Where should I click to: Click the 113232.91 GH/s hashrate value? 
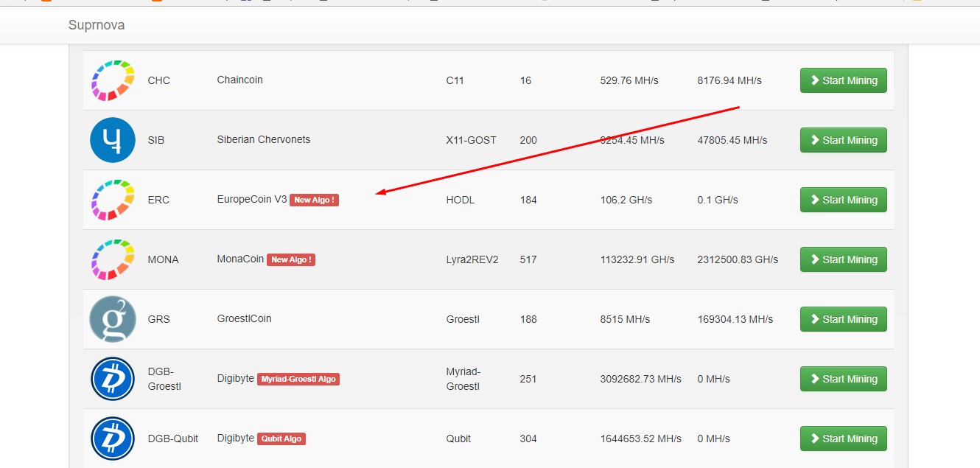[637, 259]
